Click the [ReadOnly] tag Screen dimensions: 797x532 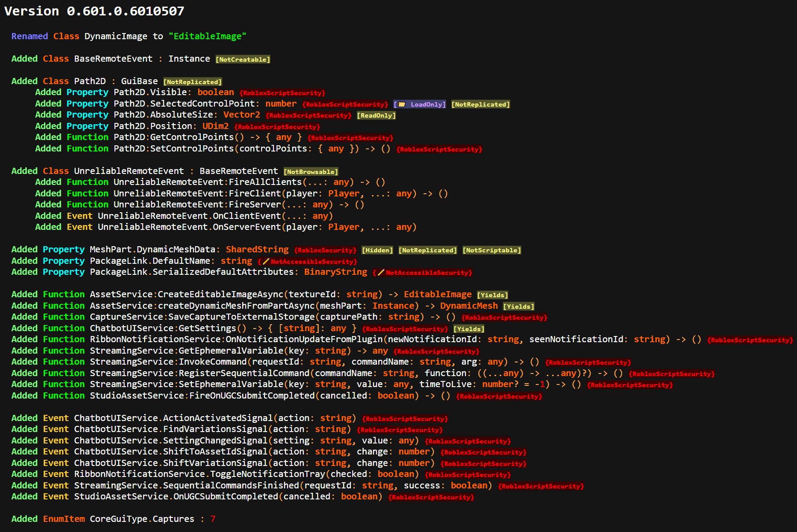pyautogui.click(x=376, y=115)
